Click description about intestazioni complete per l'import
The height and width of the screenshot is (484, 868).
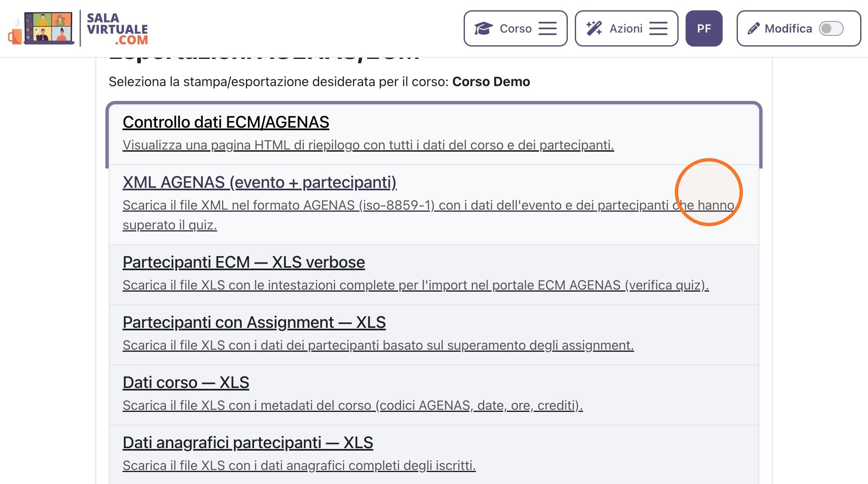416,285
